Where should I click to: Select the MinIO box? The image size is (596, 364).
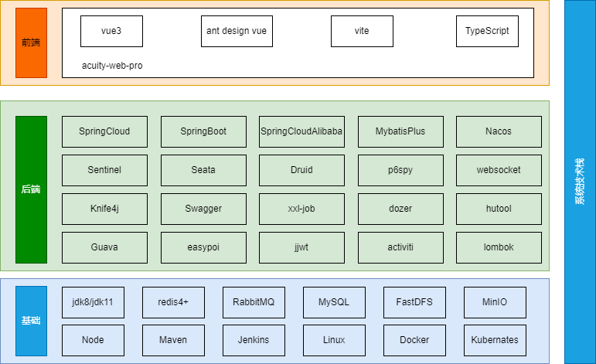(x=495, y=302)
